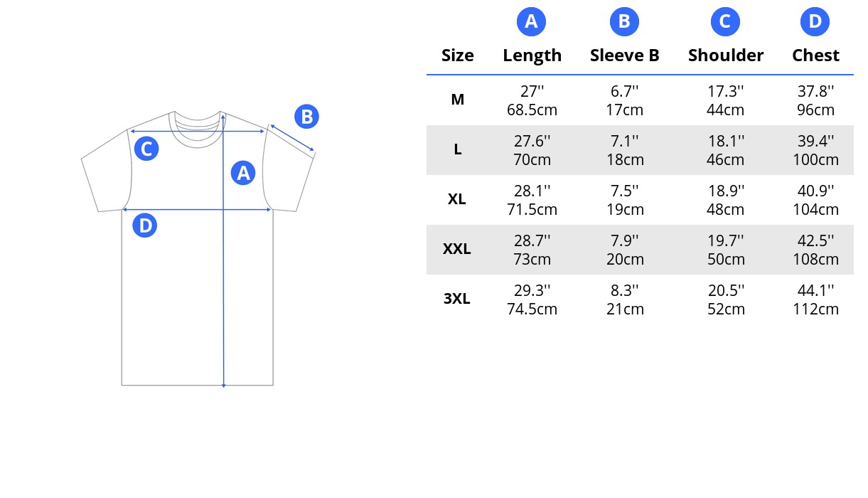The height and width of the screenshot is (498, 868).
Task: Select the 3XL size row label
Action: pyautogui.click(x=457, y=299)
